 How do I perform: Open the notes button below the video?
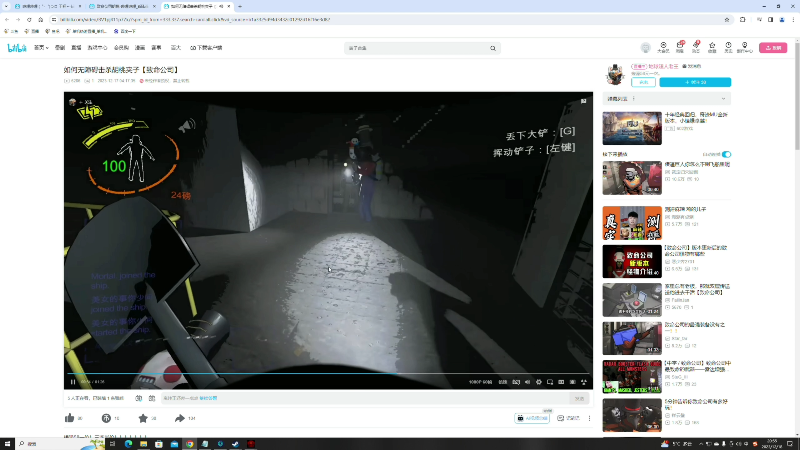point(568,418)
